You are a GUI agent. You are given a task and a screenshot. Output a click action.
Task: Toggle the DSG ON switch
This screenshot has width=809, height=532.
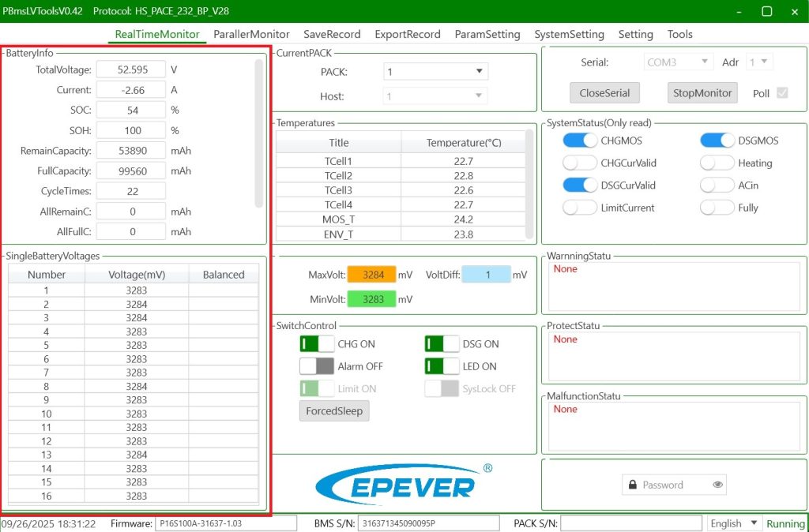442,344
